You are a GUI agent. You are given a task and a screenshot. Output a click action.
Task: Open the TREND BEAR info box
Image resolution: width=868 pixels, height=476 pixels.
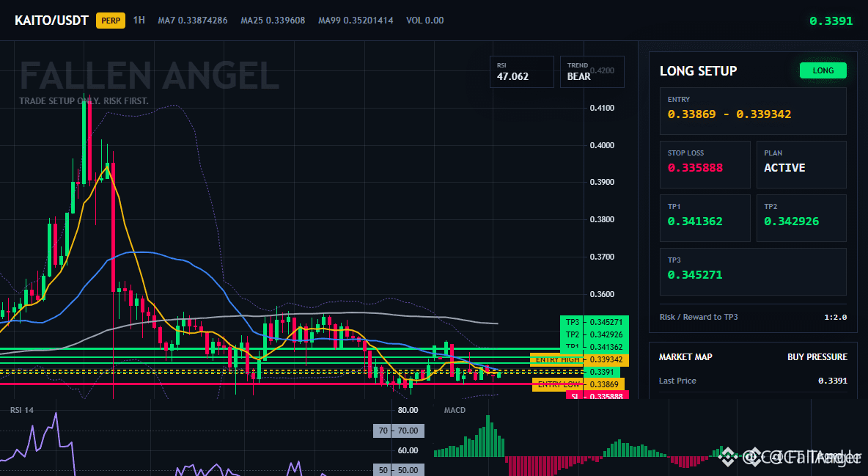[592, 72]
